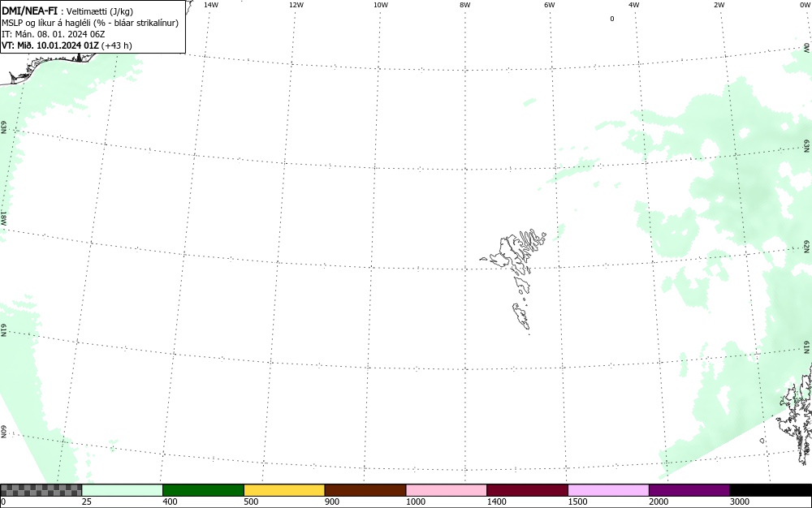Click the legend value 3000

740,502
